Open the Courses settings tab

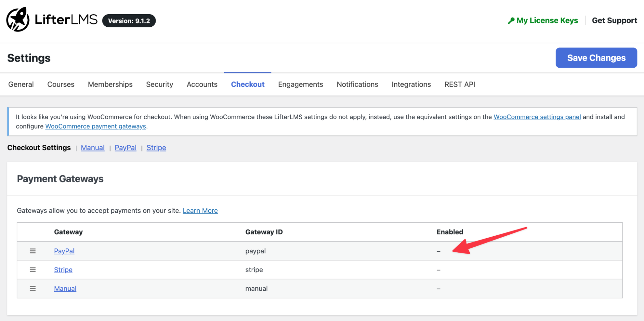click(61, 84)
